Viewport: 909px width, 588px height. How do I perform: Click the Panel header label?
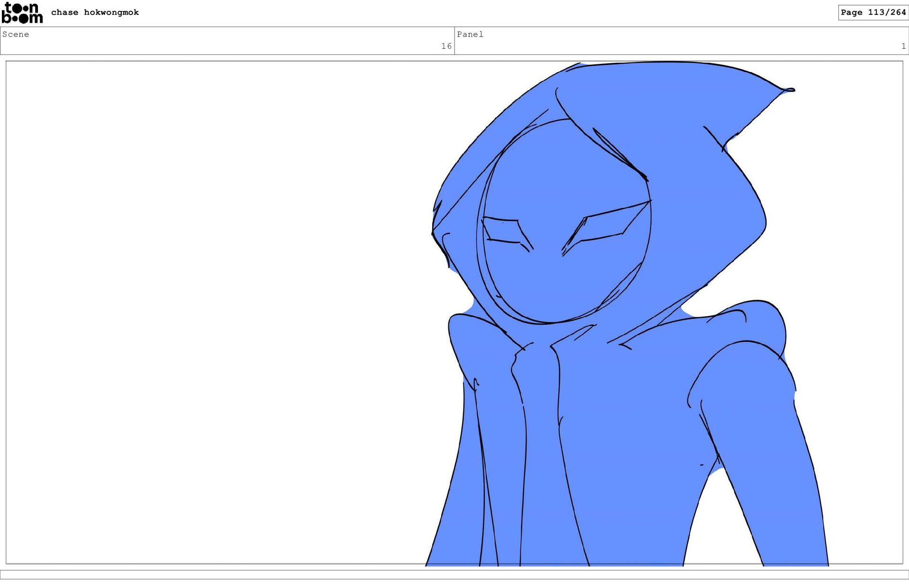tap(470, 34)
